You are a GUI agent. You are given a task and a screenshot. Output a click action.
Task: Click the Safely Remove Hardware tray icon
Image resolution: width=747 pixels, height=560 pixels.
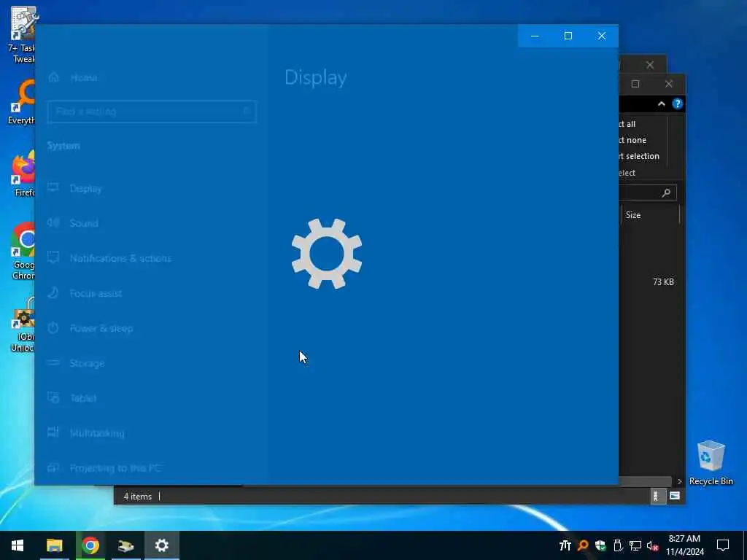617,545
